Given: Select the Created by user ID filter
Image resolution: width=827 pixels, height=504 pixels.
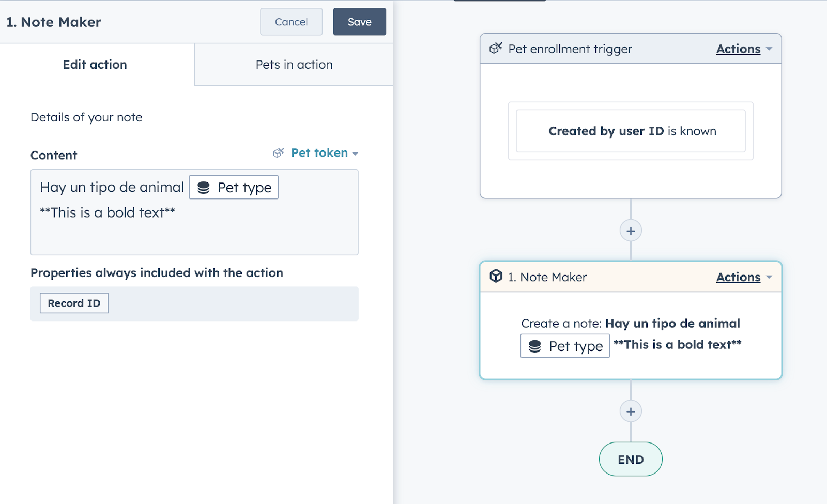Looking at the screenshot, I should point(630,131).
